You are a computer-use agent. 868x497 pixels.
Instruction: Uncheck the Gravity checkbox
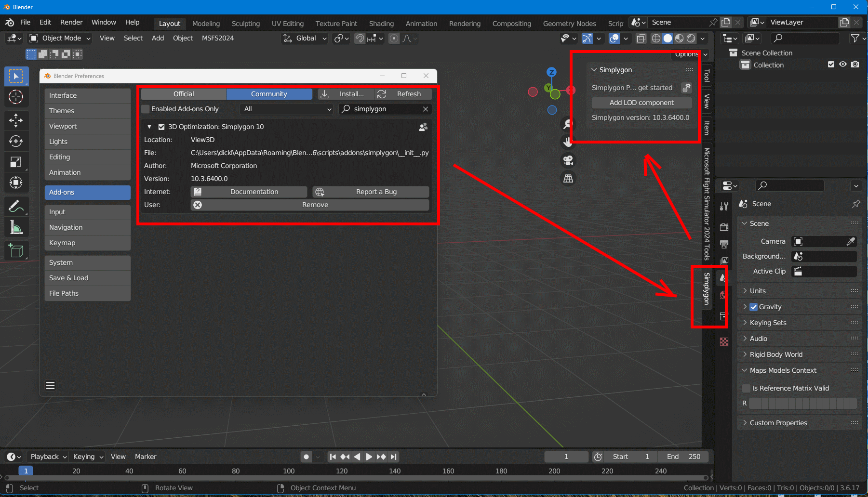coord(754,307)
